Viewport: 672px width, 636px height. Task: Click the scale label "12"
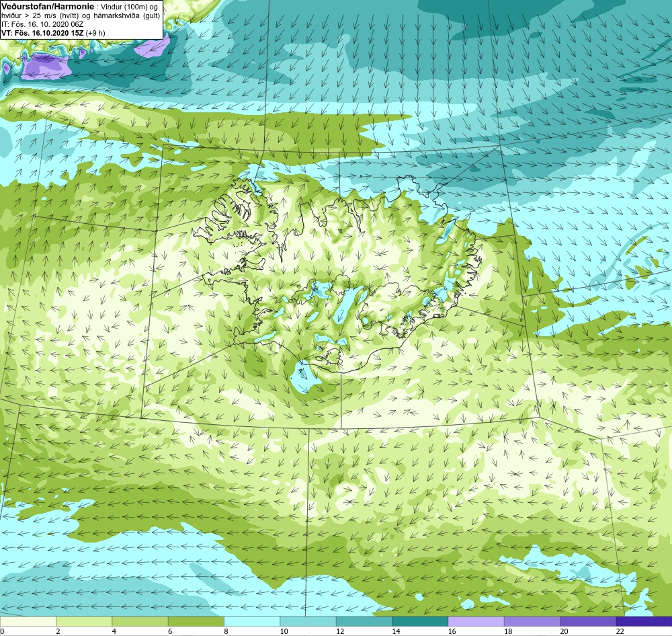point(340,631)
